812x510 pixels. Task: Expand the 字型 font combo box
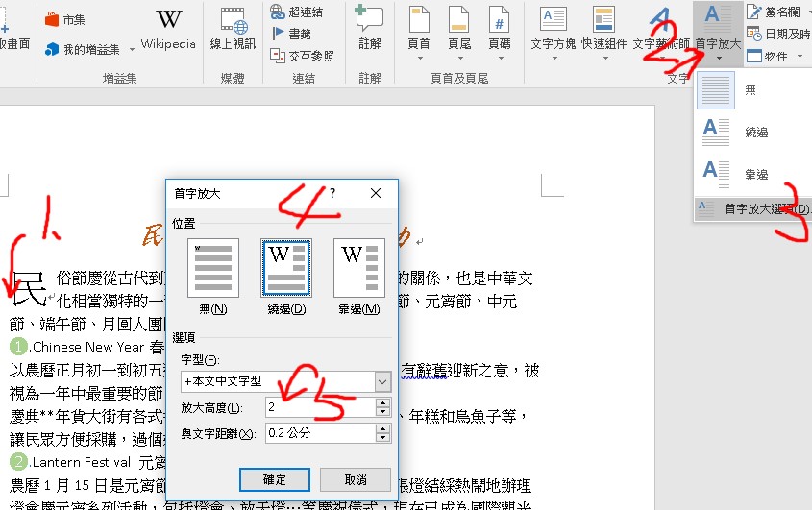(x=382, y=381)
